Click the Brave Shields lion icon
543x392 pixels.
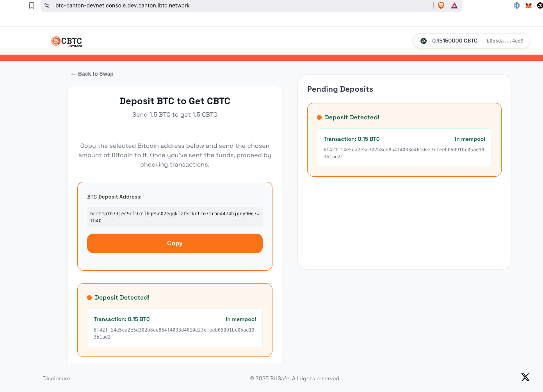click(x=441, y=5)
